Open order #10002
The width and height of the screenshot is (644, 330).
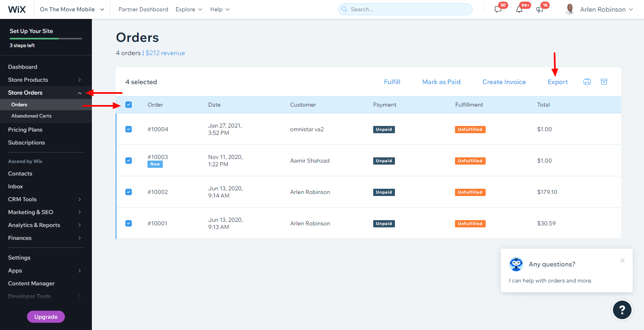158,192
